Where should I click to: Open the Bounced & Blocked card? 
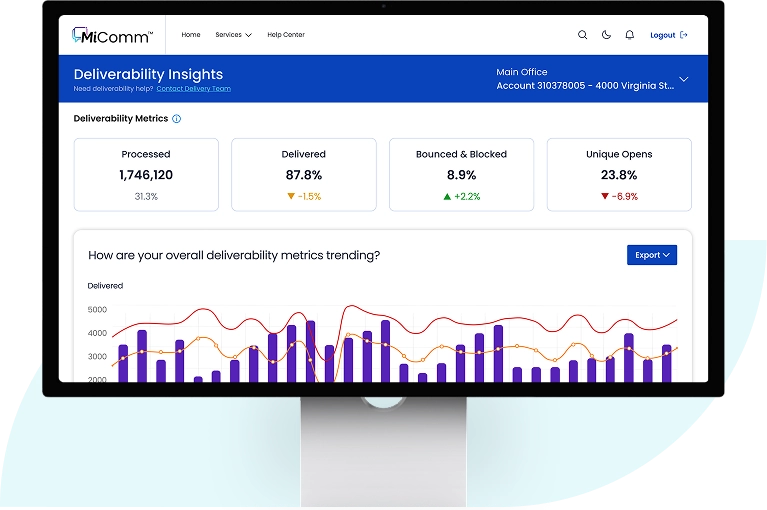coord(461,175)
